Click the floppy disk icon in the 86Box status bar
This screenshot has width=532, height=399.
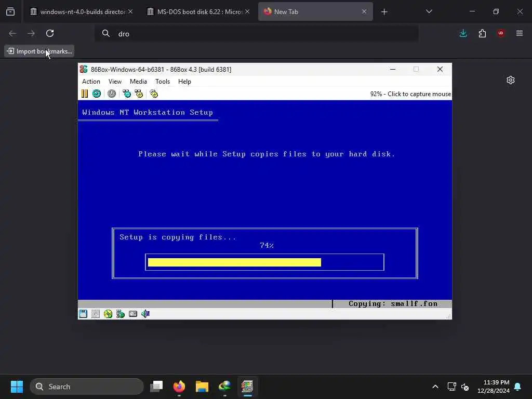(x=83, y=314)
